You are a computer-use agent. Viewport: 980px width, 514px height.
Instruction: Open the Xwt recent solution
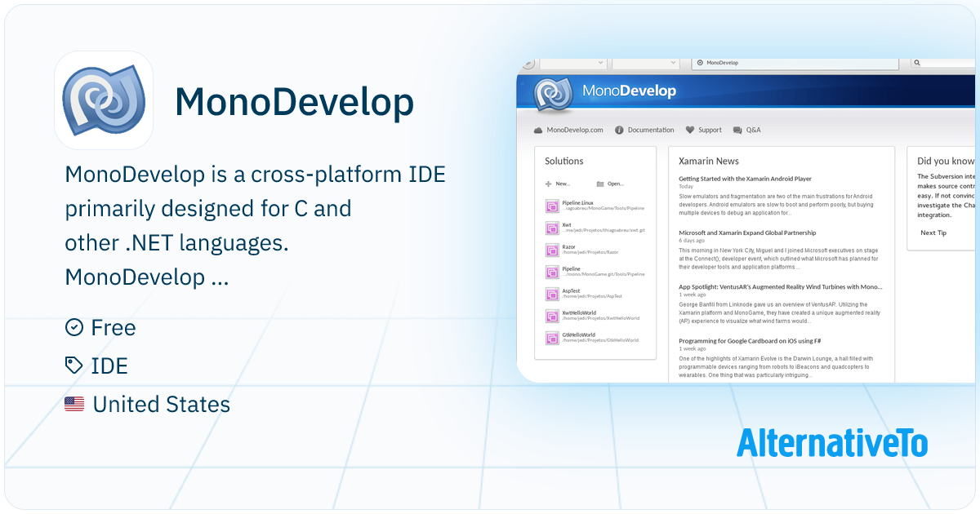[595, 228]
